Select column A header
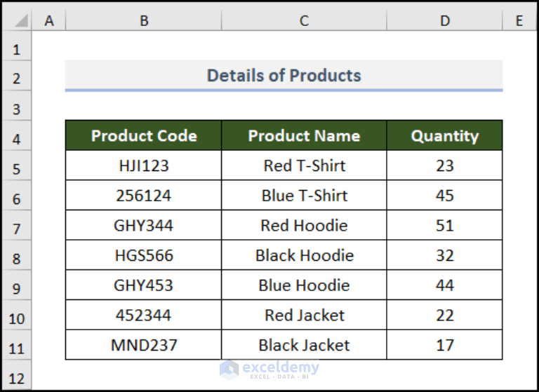539x392 pixels. (x=49, y=20)
